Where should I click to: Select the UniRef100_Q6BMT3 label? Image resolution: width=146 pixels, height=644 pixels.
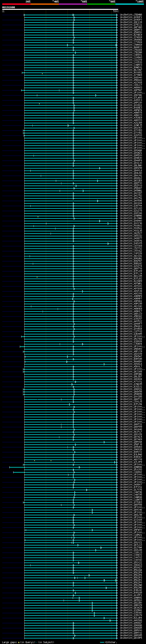pyautogui.click(x=131, y=30)
